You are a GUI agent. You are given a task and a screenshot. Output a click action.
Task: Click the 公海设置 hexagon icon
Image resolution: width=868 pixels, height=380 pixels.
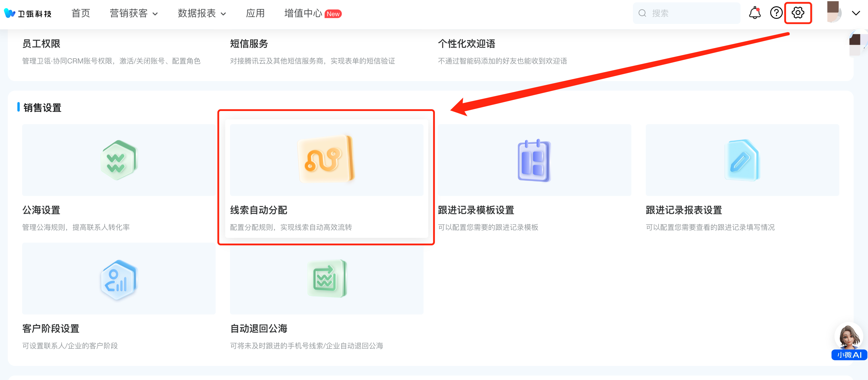coord(119,160)
